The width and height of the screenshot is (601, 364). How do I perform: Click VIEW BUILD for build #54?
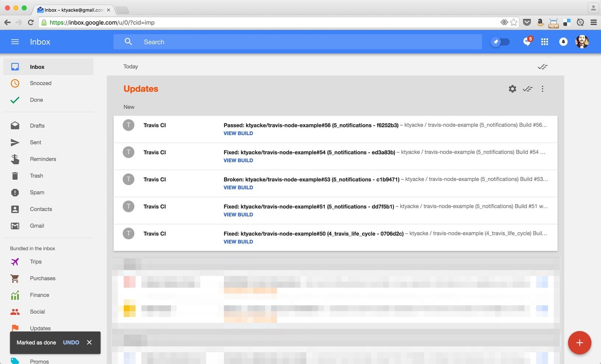pos(238,160)
